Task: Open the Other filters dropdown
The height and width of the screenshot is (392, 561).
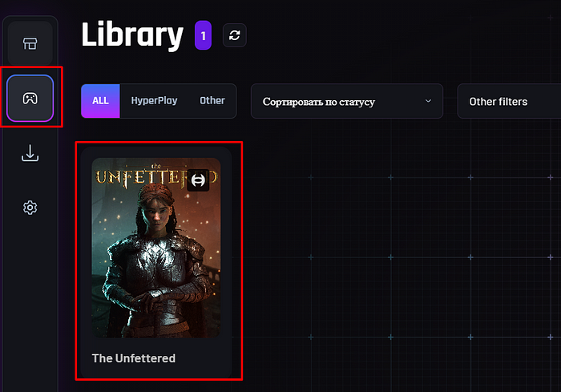Action: 509,101
